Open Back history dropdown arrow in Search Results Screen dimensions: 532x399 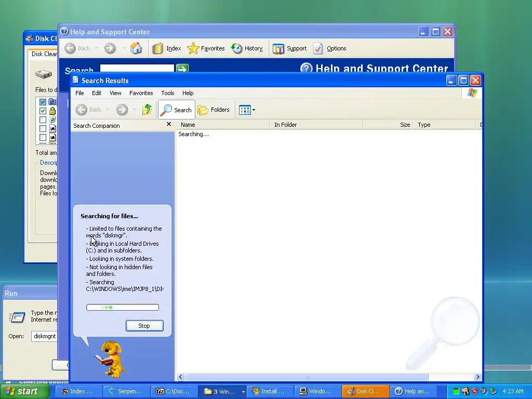[108, 110]
